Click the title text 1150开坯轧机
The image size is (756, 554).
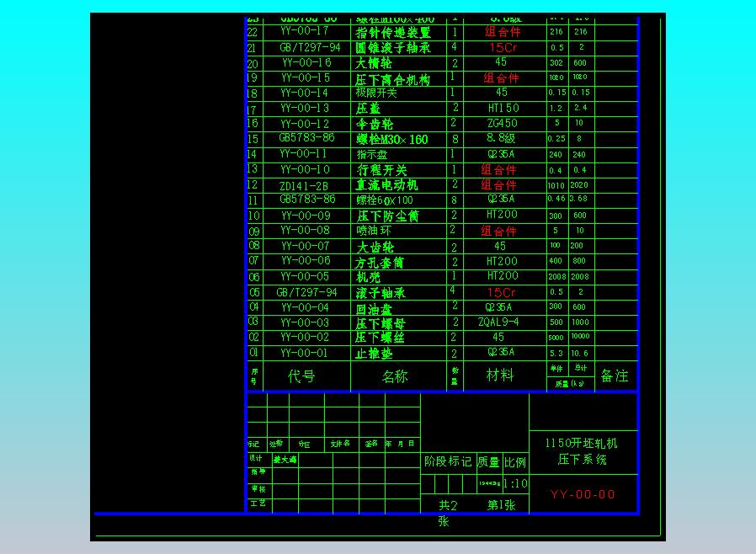582,443
